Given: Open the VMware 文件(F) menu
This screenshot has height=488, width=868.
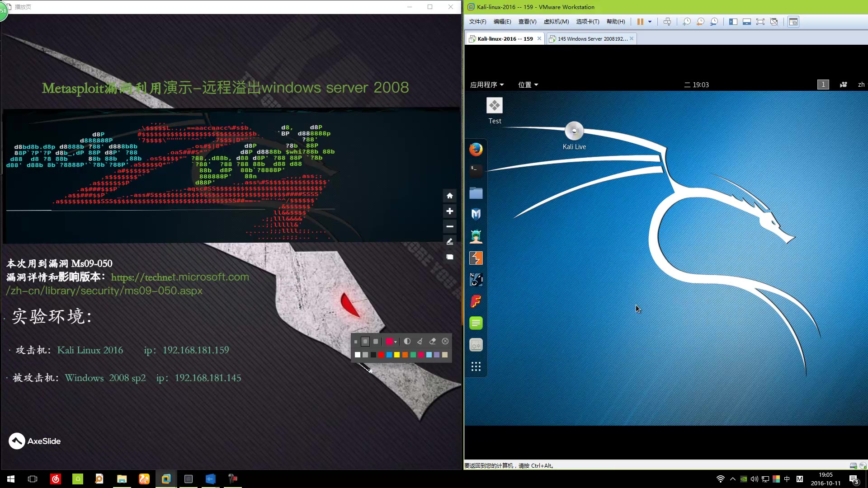Looking at the screenshot, I should (x=477, y=22).
